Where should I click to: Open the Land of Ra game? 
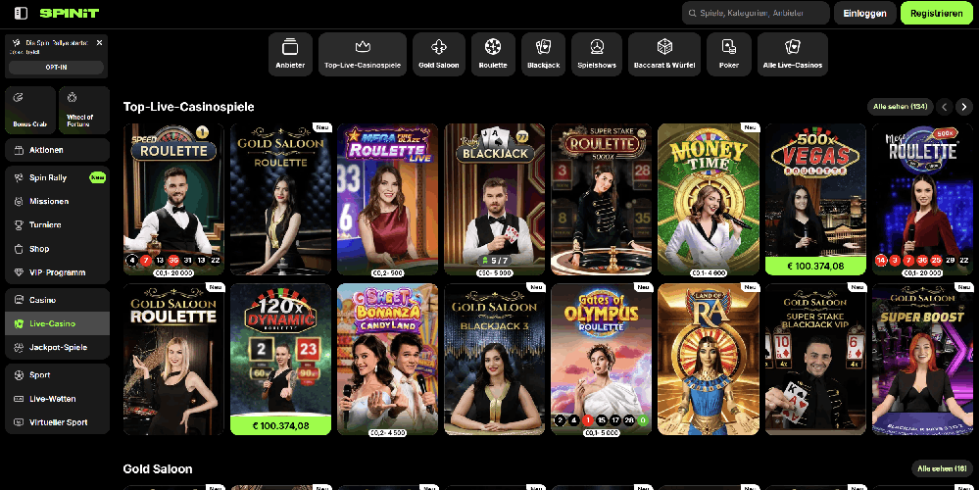click(x=709, y=360)
